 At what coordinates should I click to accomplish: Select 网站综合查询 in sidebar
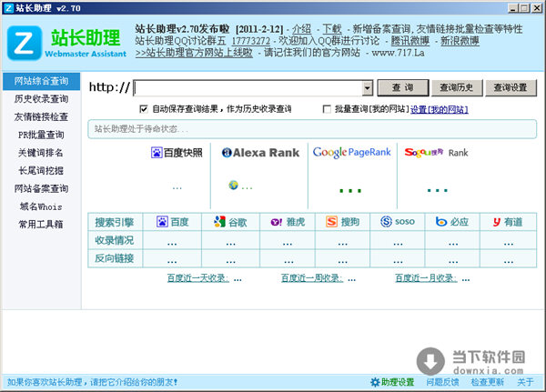tap(42, 81)
